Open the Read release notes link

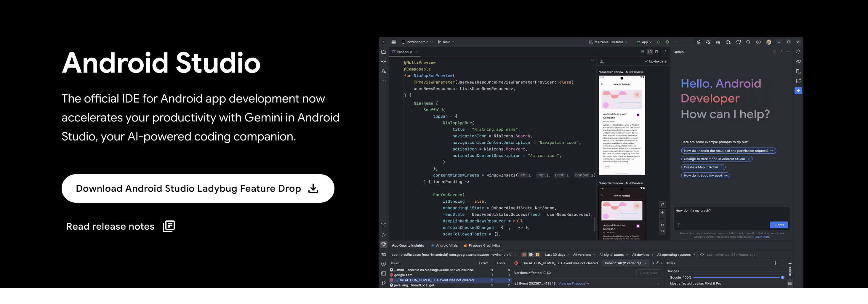[x=120, y=226]
